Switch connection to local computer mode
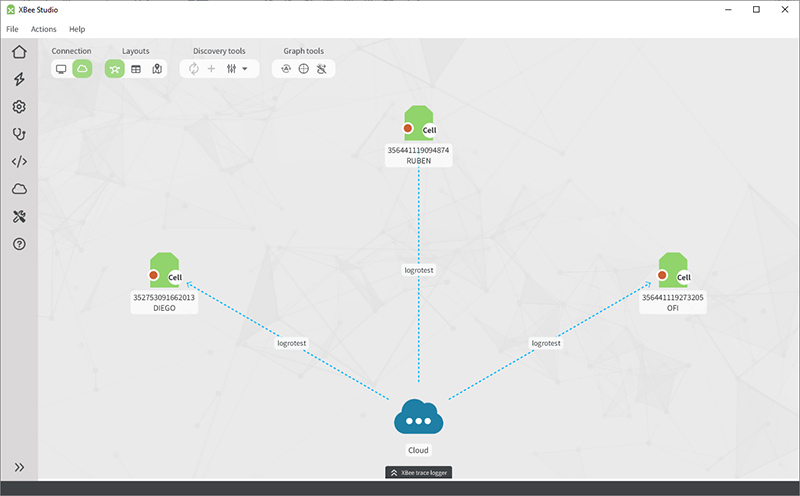800x496 pixels. coord(62,69)
